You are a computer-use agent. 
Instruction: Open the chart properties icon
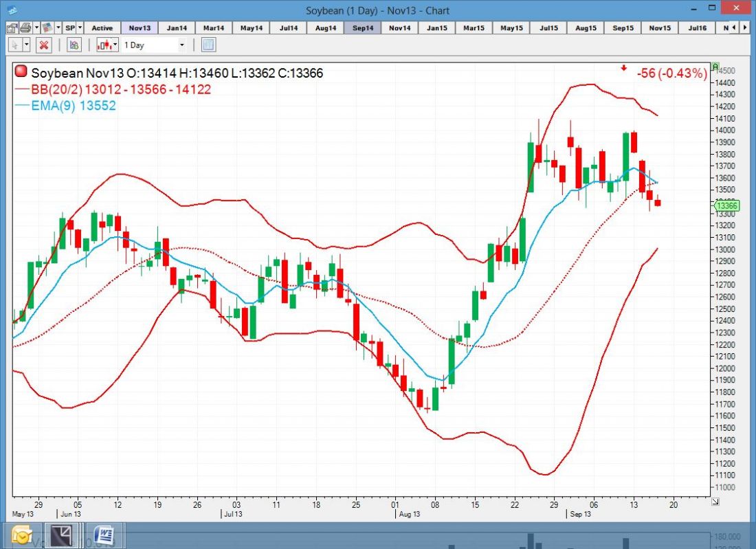(12, 27)
